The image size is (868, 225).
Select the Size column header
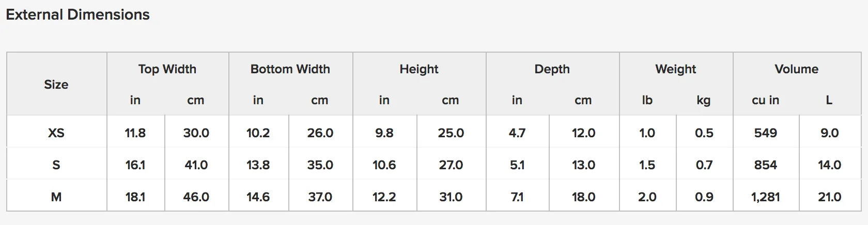point(56,85)
